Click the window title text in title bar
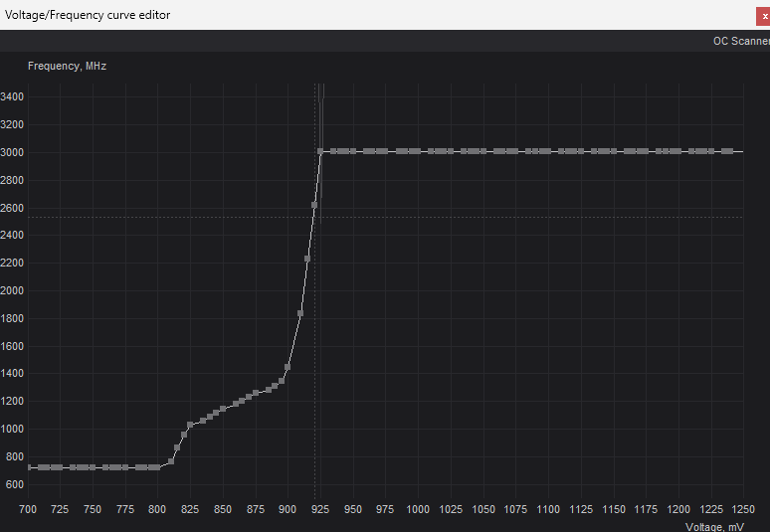This screenshot has width=770, height=532. pyautogui.click(x=88, y=15)
